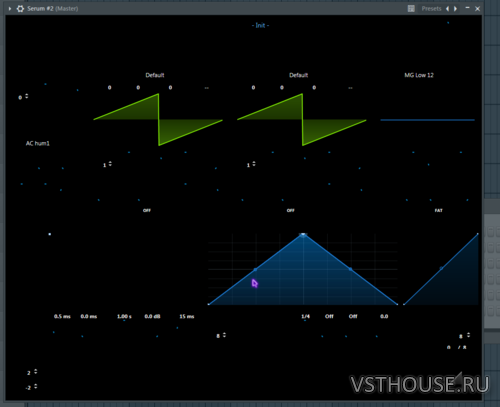Load the next preset with the right arrow

point(455,9)
